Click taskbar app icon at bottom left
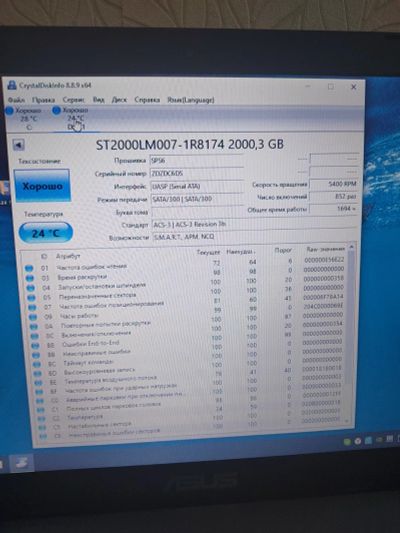Viewport: 400px width, 533px height. 21,462
